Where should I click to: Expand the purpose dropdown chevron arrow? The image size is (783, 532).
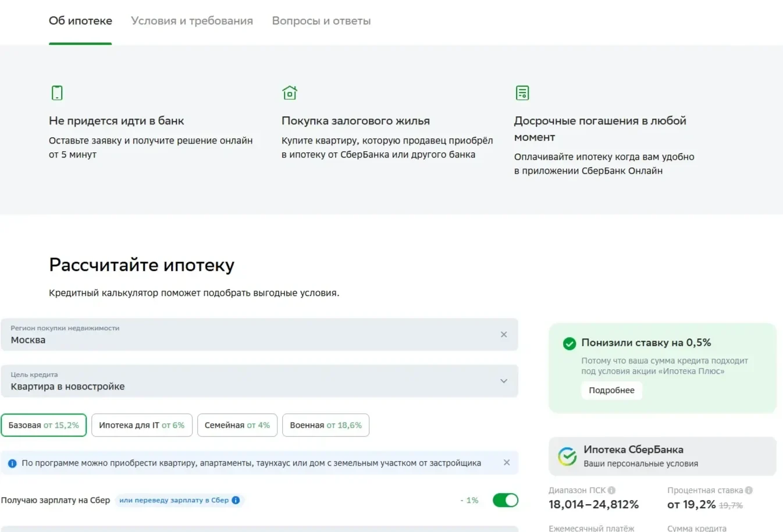pyautogui.click(x=504, y=381)
